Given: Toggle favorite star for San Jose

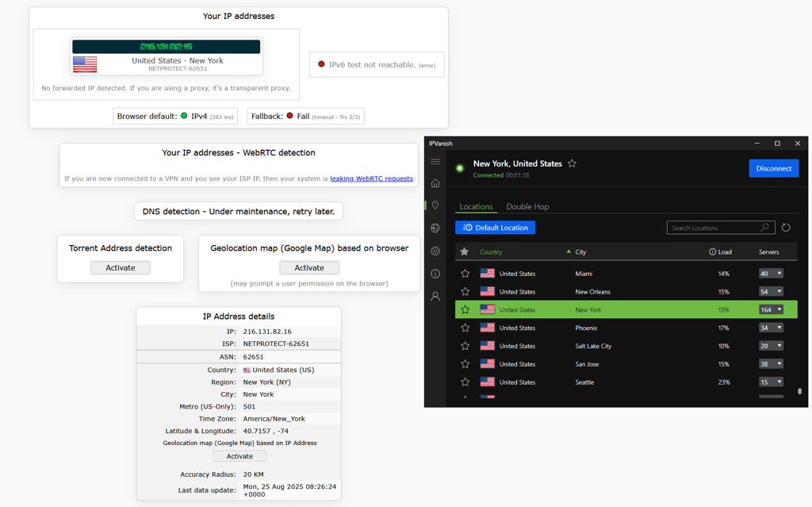Looking at the screenshot, I should coord(465,364).
